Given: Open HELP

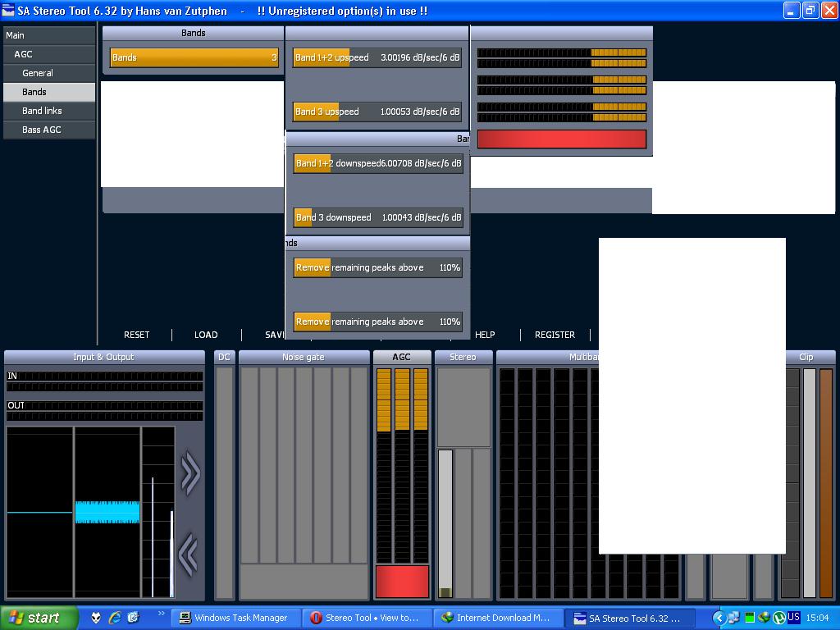Looking at the screenshot, I should point(485,335).
